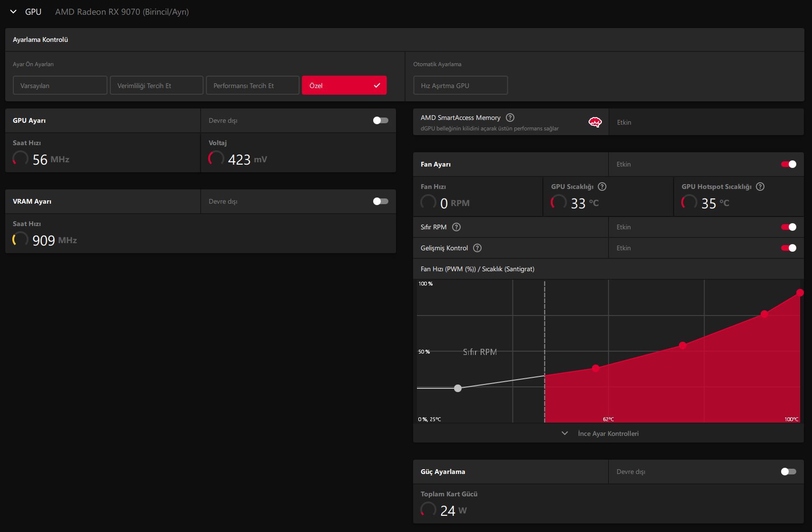Open the GPU Sıcaklığı help icon
This screenshot has height=532, width=812.
pyautogui.click(x=602, y=187)
